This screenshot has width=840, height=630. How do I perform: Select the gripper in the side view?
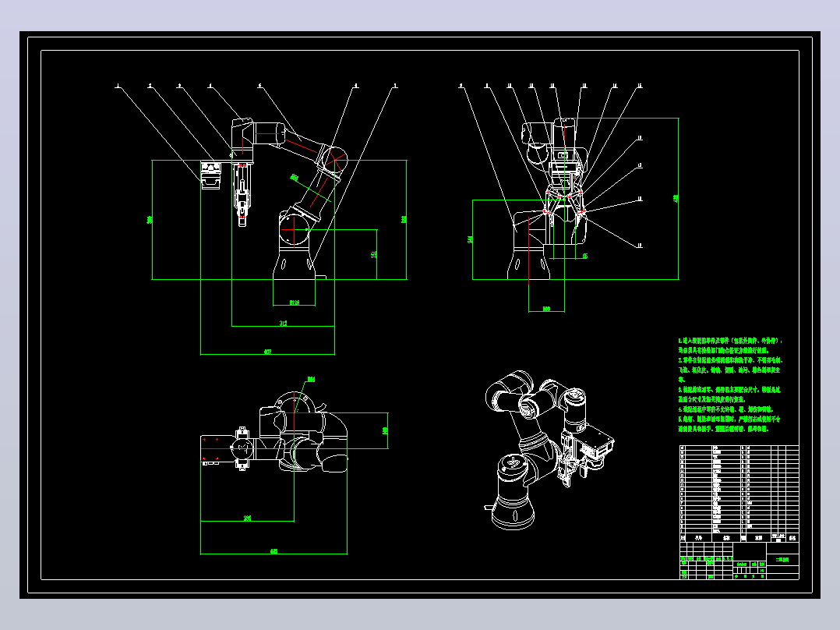[x=242, y=196]
